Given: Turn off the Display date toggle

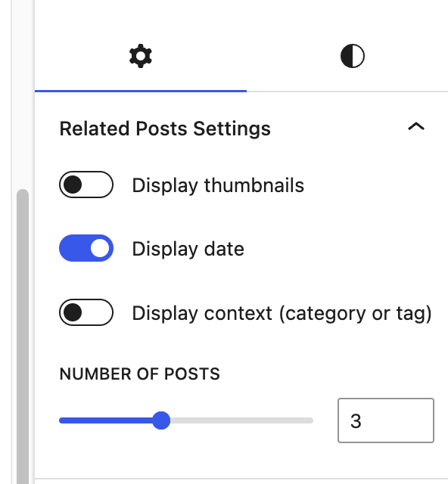Looking at the screenshot, I should 86,248.
